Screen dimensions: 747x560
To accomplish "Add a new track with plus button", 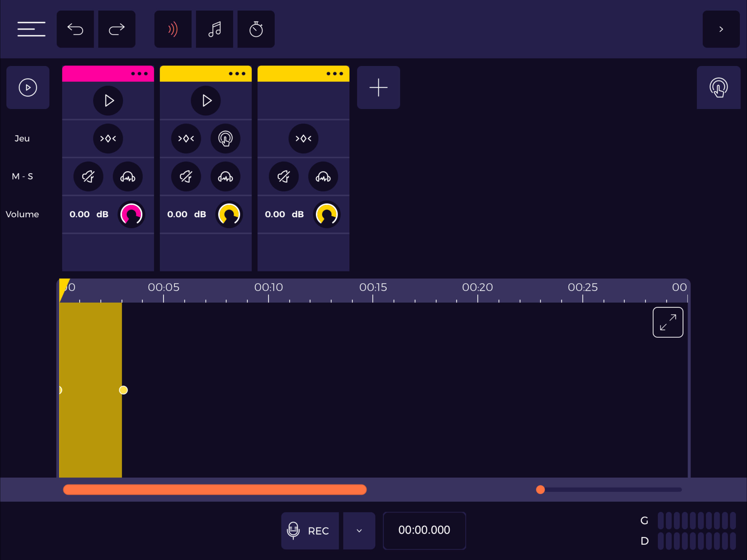I will click(x=379, y=87).
